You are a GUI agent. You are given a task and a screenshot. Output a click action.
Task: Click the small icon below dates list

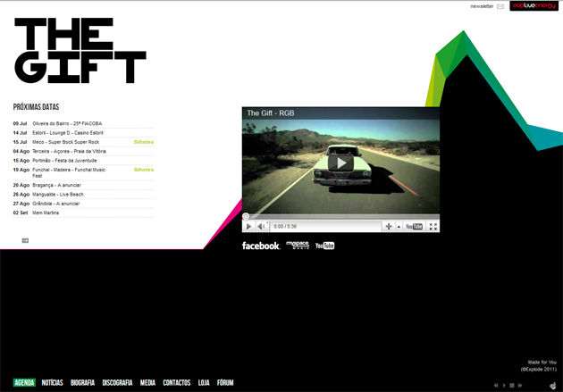pos(25,241)
